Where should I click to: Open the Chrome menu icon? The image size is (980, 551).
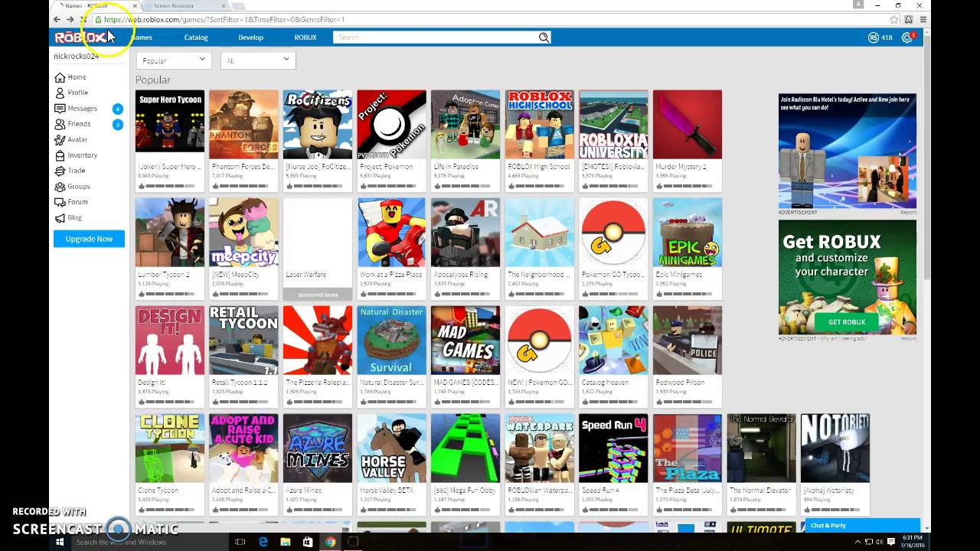[x=923, y=19]
